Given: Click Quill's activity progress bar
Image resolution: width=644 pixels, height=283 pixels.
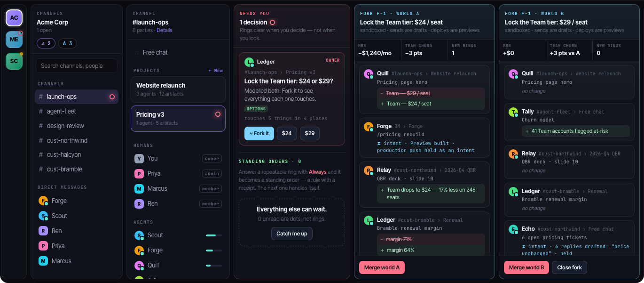Looking at the screenshot, I should [x=214, y=266].
